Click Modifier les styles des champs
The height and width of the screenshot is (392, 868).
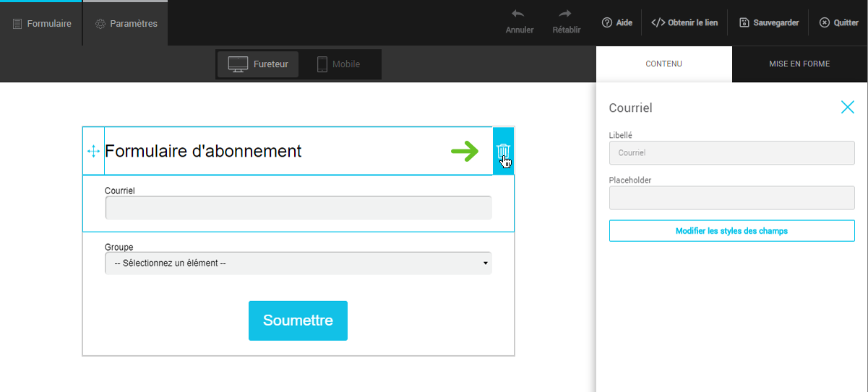(731, 231)
